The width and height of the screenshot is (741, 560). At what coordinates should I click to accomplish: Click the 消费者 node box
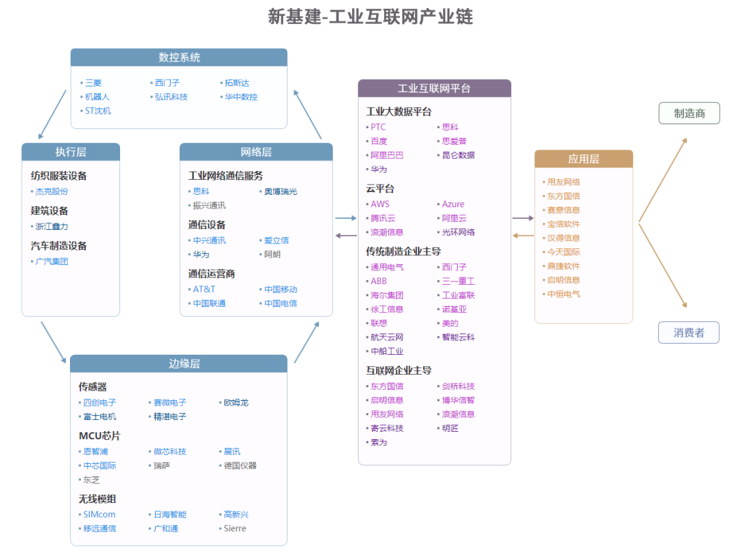tap(689, 332)
